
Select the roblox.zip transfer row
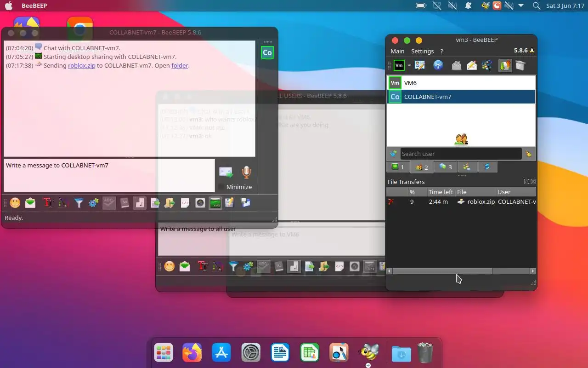(461, 201)
